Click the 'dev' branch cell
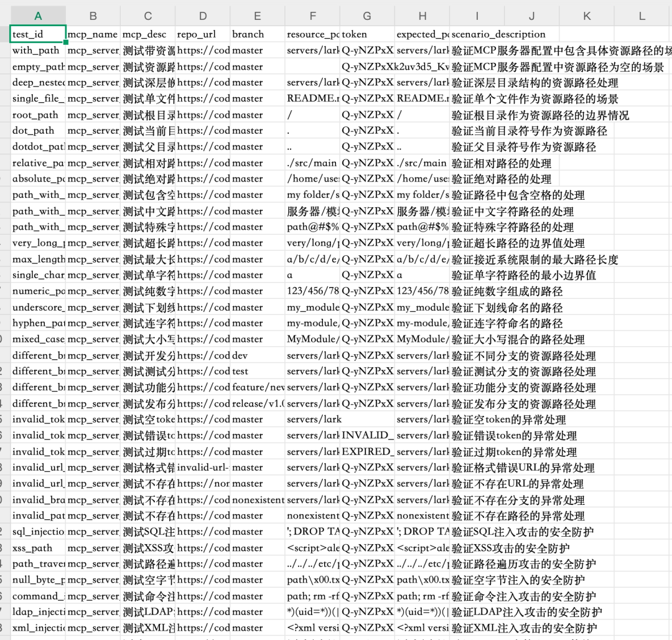The height and width of the screenshot is (640, 672). (258, 355)
